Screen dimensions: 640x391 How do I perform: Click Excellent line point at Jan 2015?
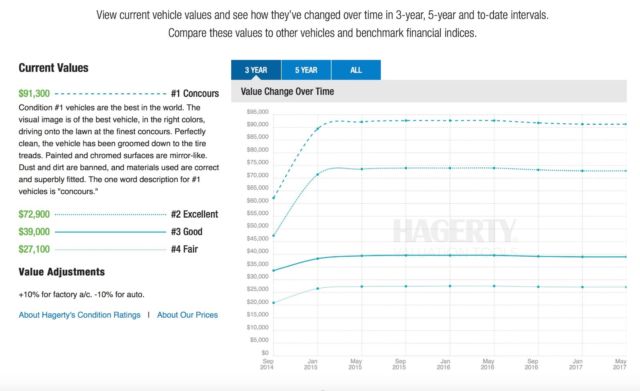(x=318, y=174)
